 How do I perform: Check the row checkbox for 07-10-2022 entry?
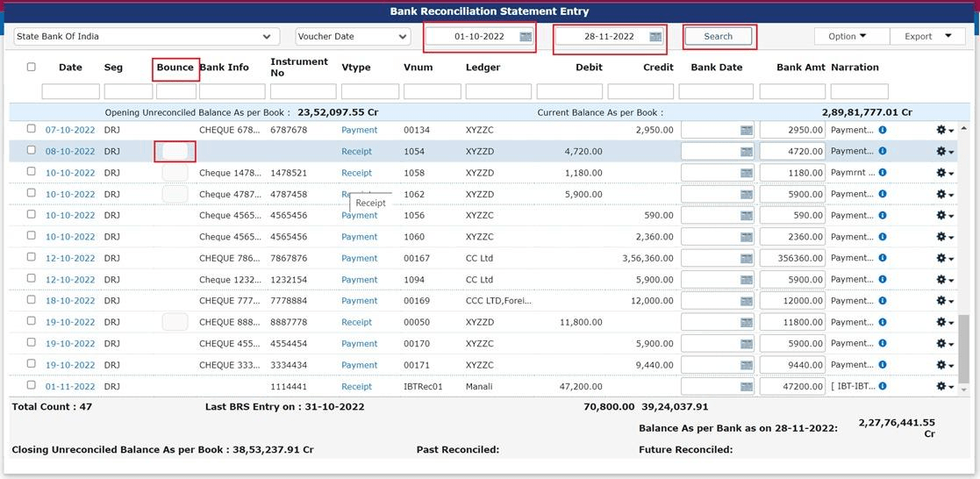point(32,129)
